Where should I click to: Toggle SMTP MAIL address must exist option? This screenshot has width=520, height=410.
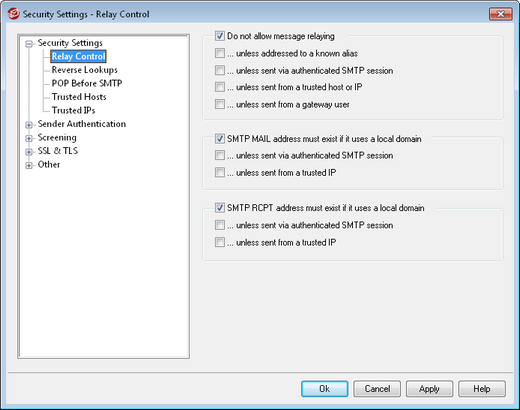(x=220, y=139)
